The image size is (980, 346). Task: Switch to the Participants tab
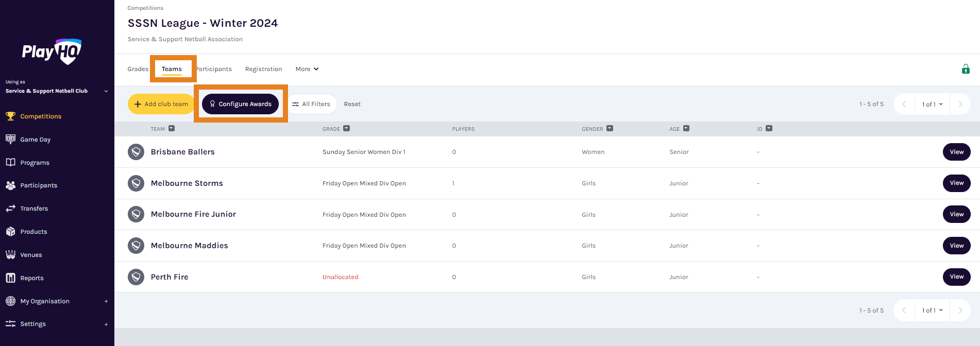coord(214,69)
